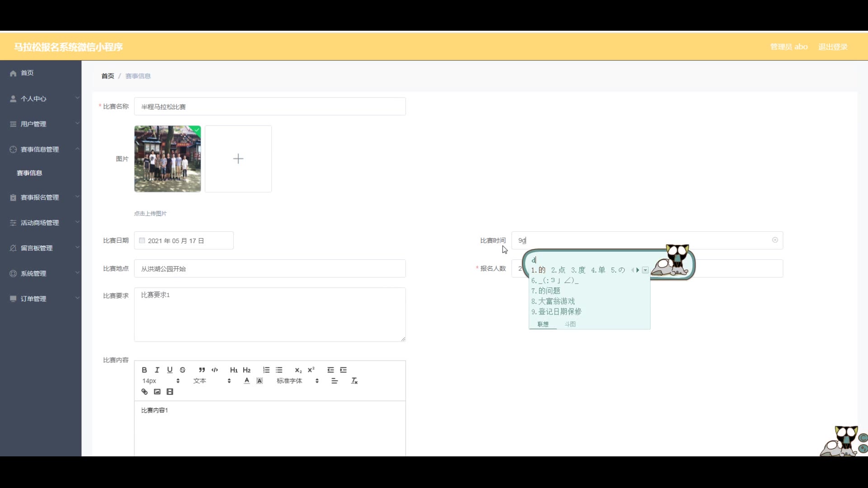Click the add image upload box
The width and height of the screenshot is (868, 488).
coord(238,159)
